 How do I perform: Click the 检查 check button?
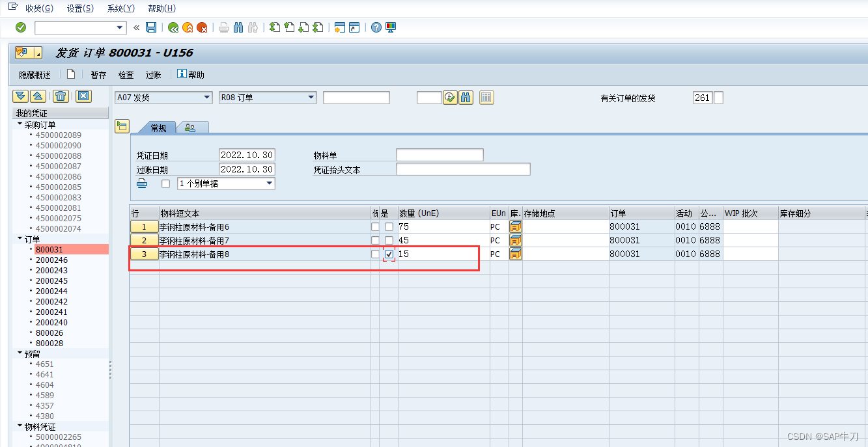click(126, 75)
